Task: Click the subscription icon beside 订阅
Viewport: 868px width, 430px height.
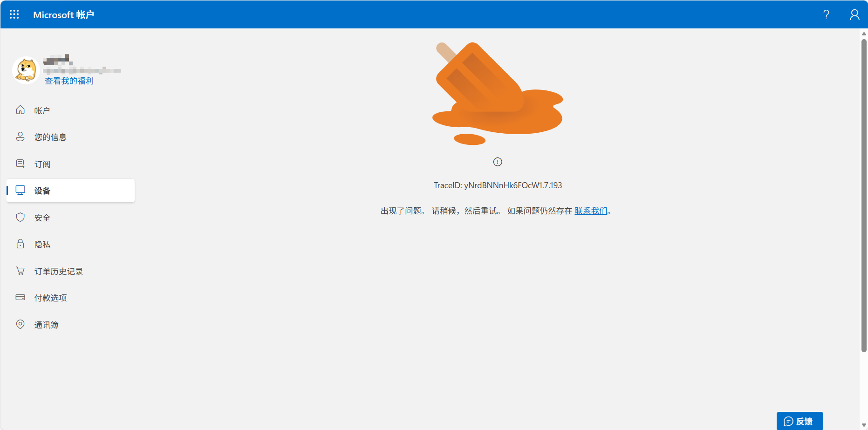Action: (x=21, y=164)
